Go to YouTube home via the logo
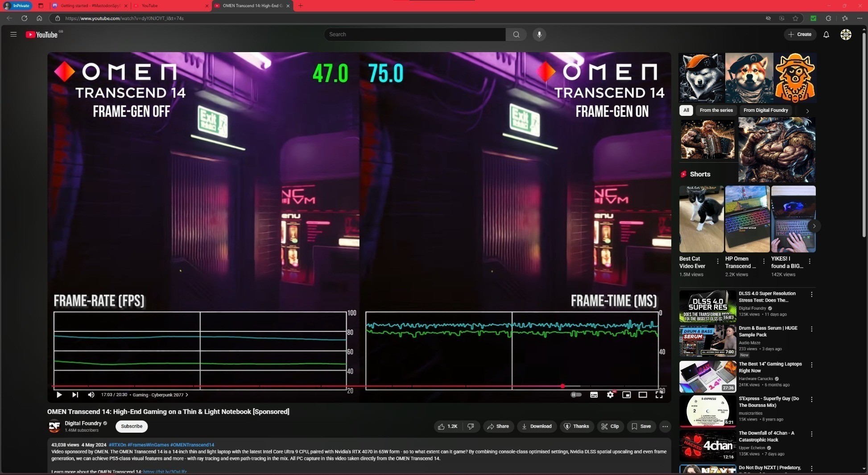 click(x=41, y=35)
